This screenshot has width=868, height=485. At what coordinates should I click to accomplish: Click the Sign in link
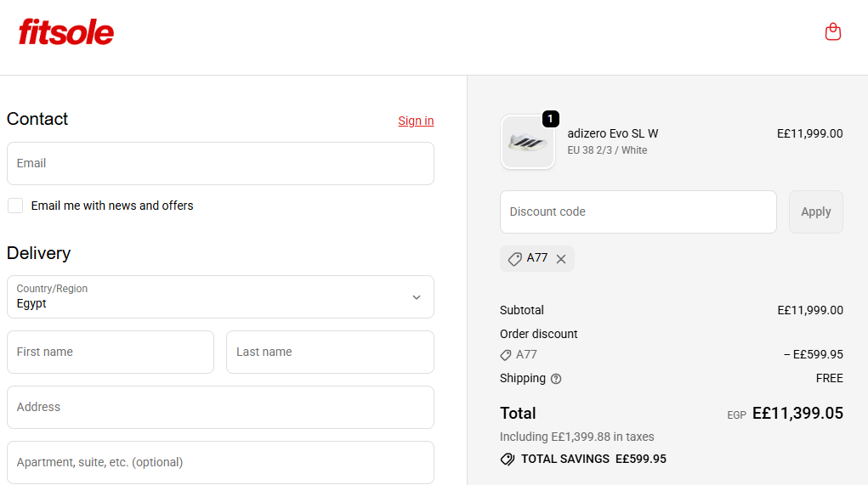[416, 121]
